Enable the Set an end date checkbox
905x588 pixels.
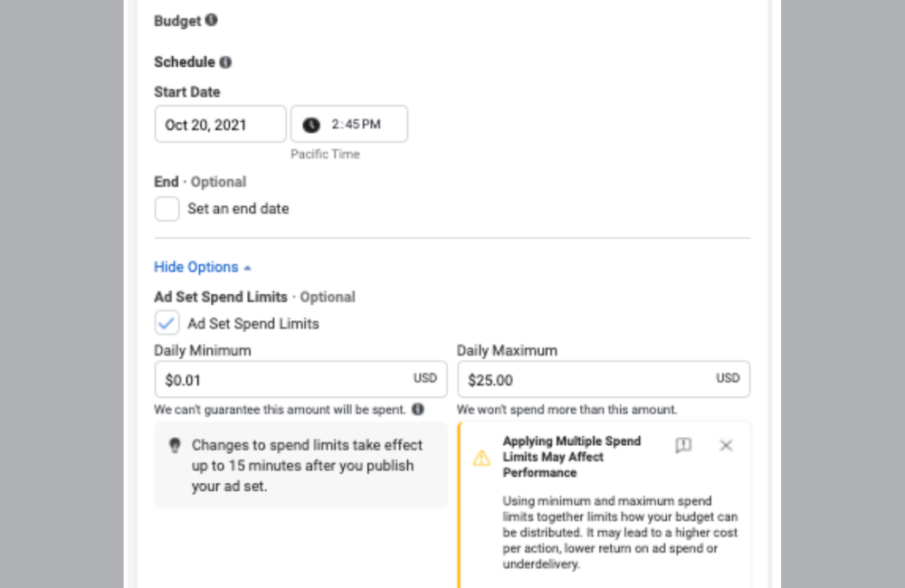click(x=167, y=208)
